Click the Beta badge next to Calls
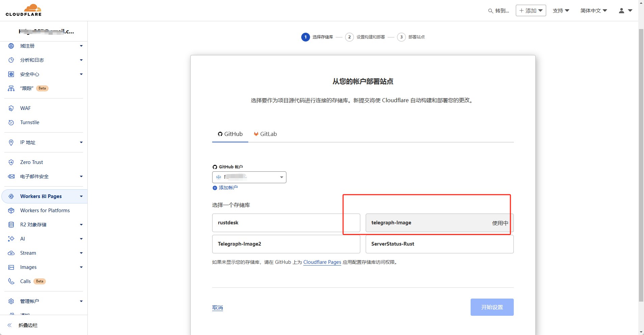This screenshot has height=335, width=644. point(40,281)
